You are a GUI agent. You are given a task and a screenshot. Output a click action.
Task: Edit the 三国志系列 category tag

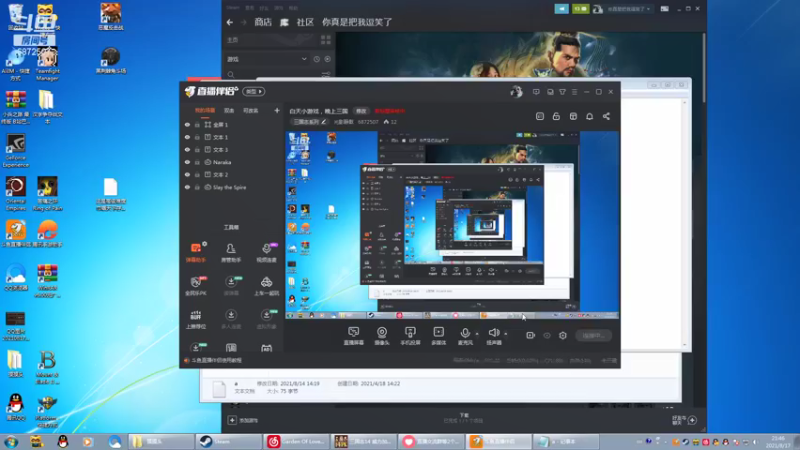(x=309, y=122)
